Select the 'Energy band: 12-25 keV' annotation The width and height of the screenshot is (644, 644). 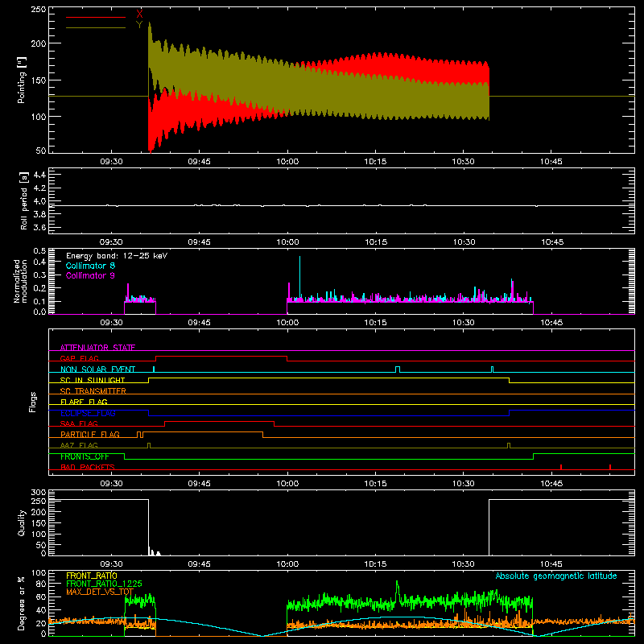click(117, 256)
